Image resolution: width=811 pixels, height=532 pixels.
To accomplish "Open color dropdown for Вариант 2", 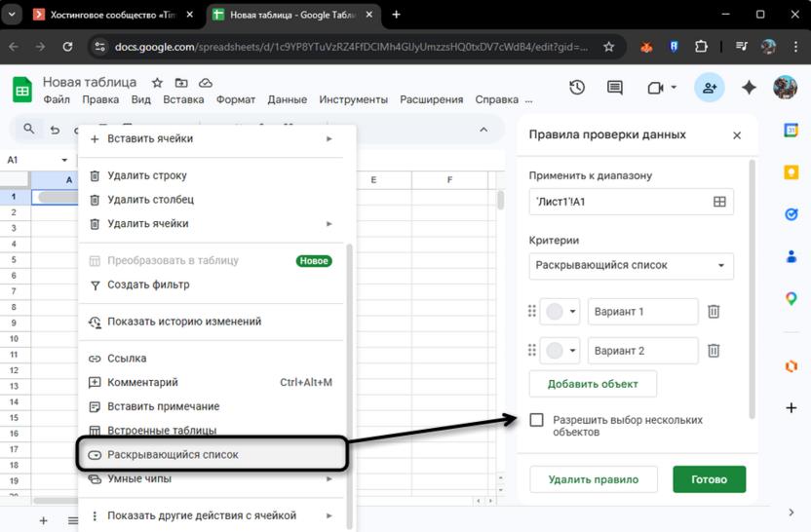I will [572, 351].
